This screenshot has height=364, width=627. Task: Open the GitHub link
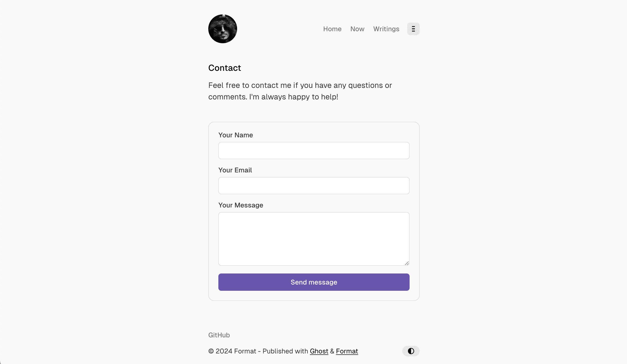coord(219,335)
